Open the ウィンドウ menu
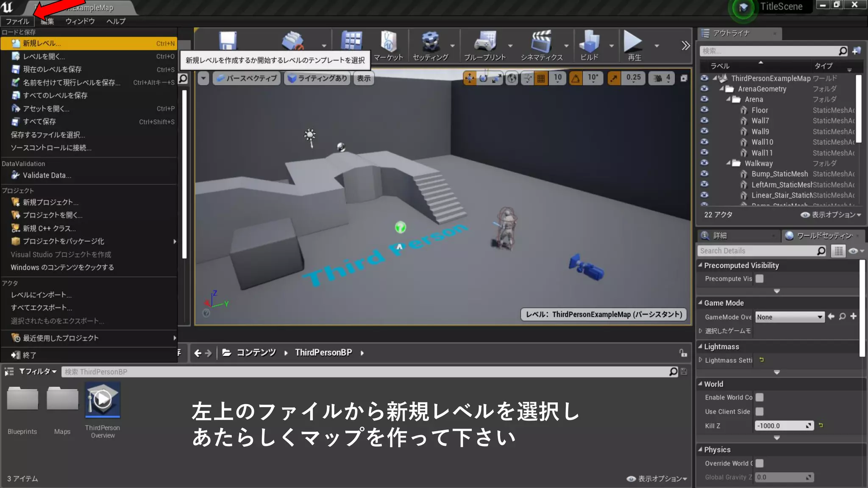The image size is (868, 488). 80,21
